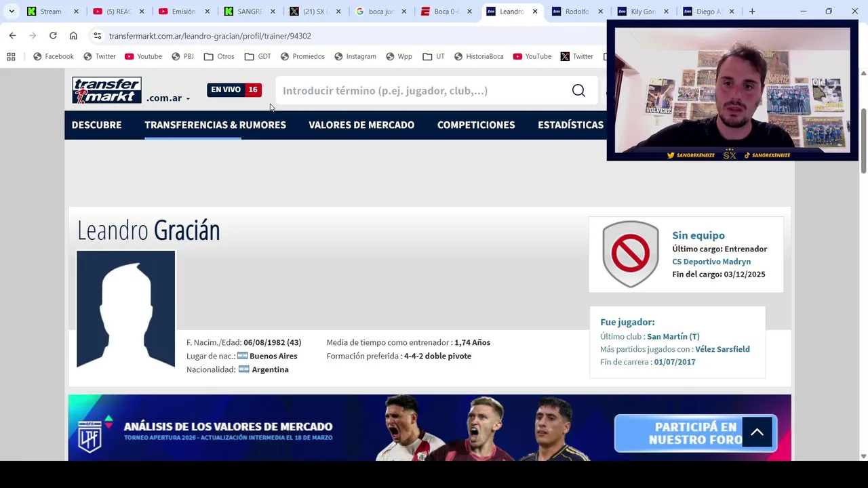Image resolution: width=868 pixels, height=488 pixels.
Task: Click the Transfermarkt logo
Action: click(106, 90)
